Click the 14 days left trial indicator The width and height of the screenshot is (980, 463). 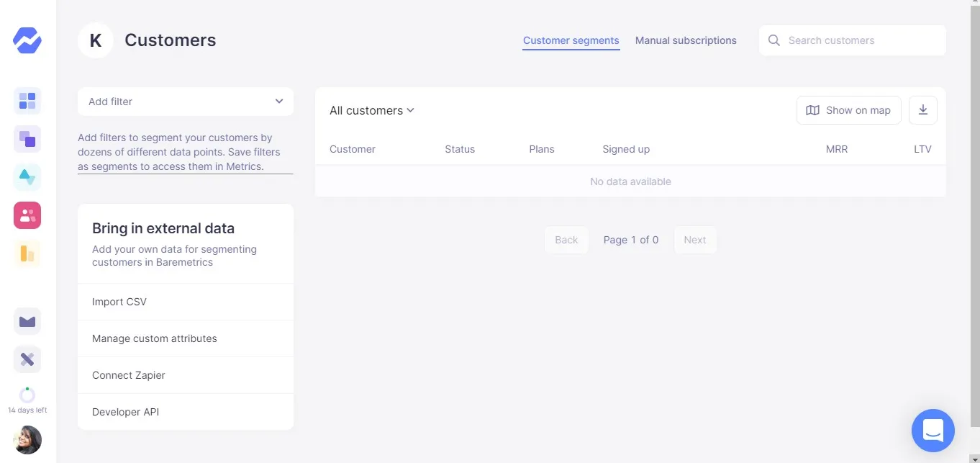[27, 401]
